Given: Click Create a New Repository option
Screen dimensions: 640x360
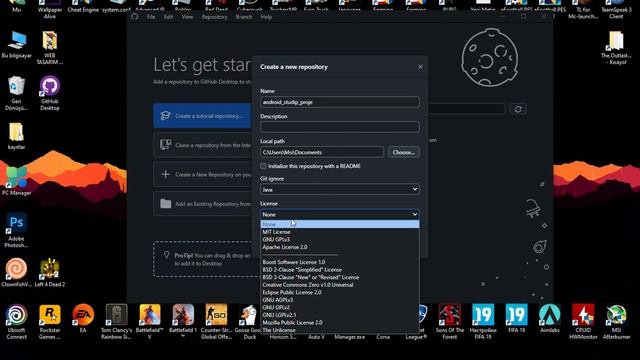Looking at the screenshot, I should tap(202, 174).
